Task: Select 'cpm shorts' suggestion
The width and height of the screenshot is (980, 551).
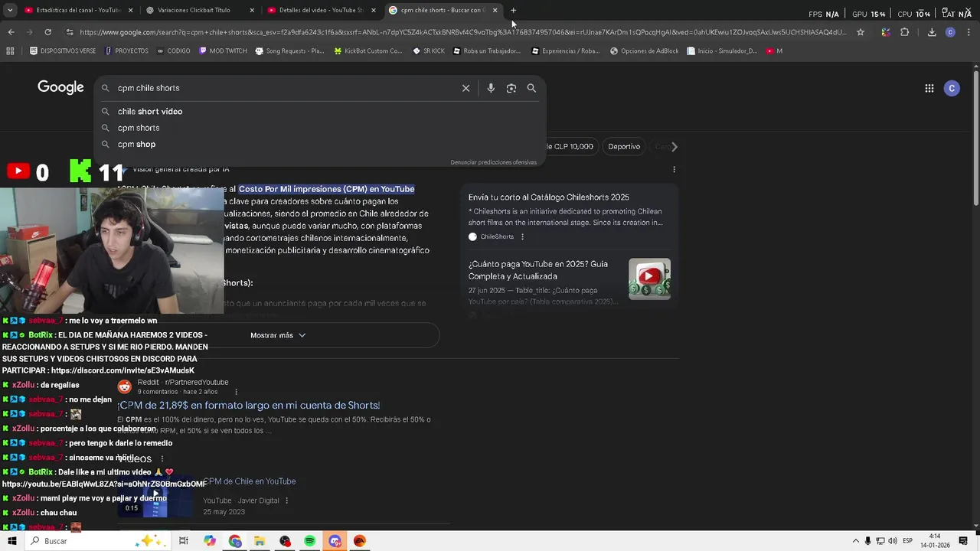Action: click(x=322, y=128)
